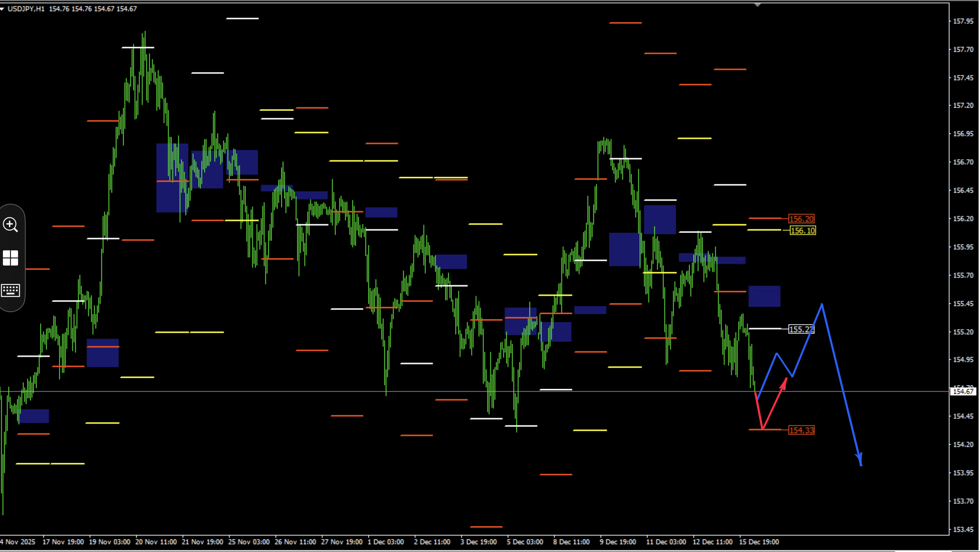This screenshot has height=552, width=980.
Task: Expand the arrow beside USDJPY,H1 title
Action: pyautogui.click(x=2, y=9)
